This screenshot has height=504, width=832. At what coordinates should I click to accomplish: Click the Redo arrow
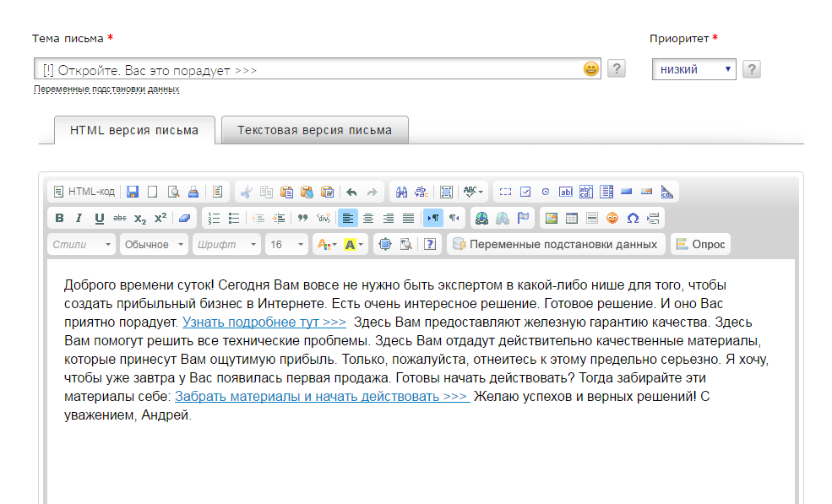pyautogui.click(x=372, y=192)
